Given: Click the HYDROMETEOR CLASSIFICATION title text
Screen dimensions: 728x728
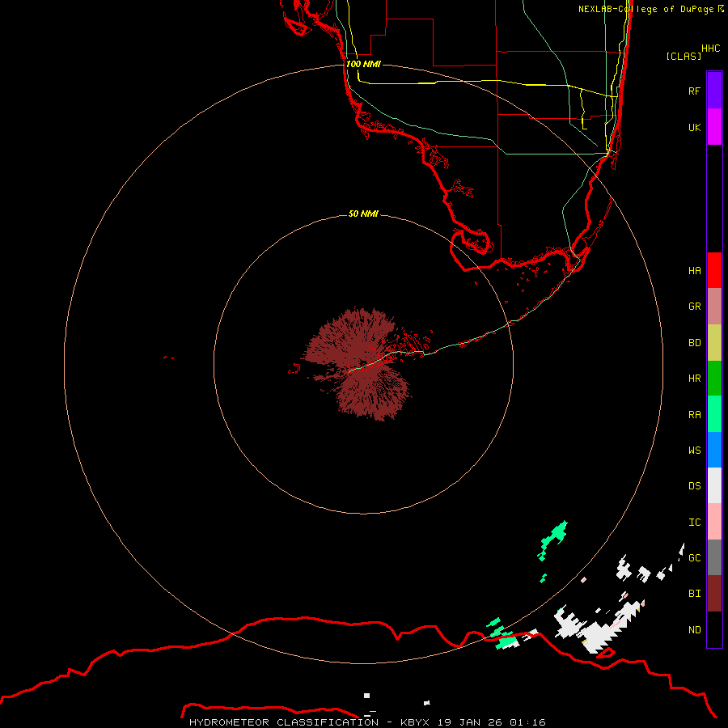Looking at the screenshot, I should coord(284,722).
